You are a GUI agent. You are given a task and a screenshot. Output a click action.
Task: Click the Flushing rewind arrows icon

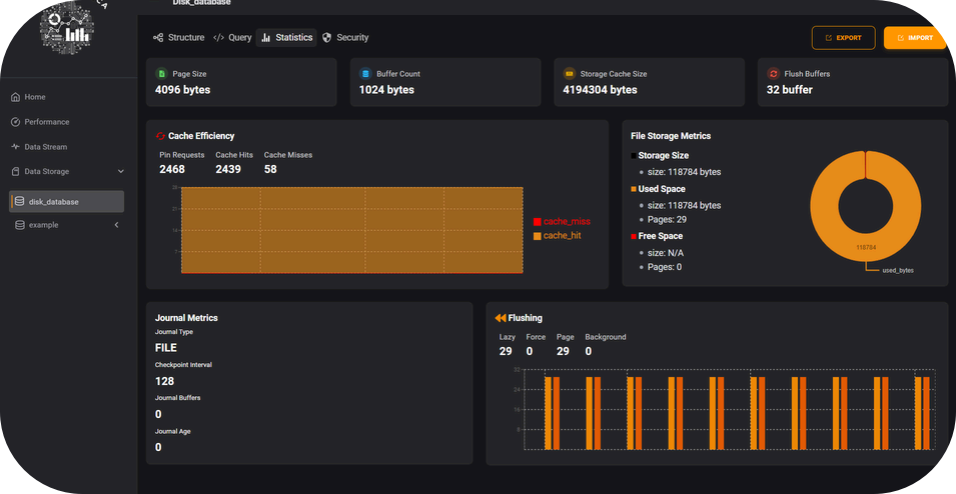(x=500, y=318)
